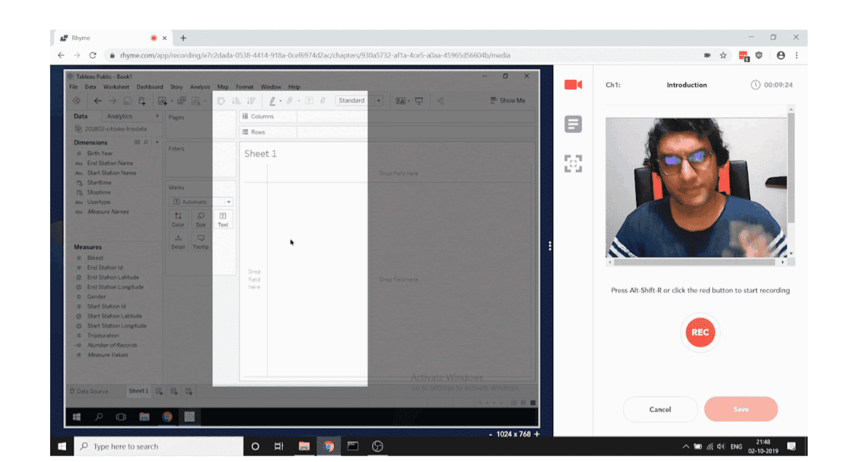
Task: Click the red REC button
Action: (x=700, y=333)
